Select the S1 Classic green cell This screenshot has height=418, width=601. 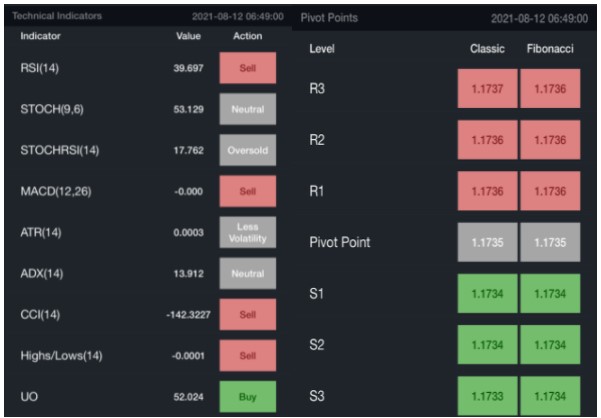(487, 293)
